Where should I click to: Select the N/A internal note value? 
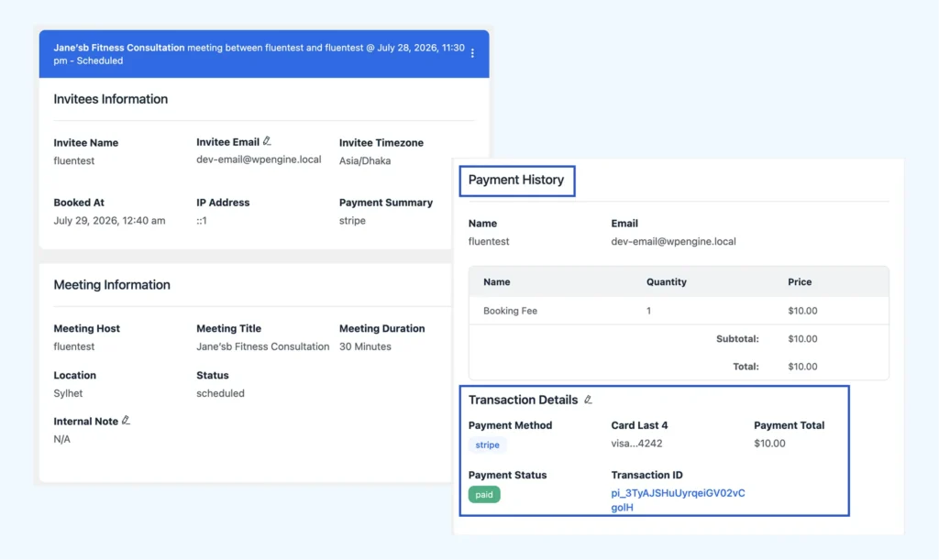click(x=61, y=438)
